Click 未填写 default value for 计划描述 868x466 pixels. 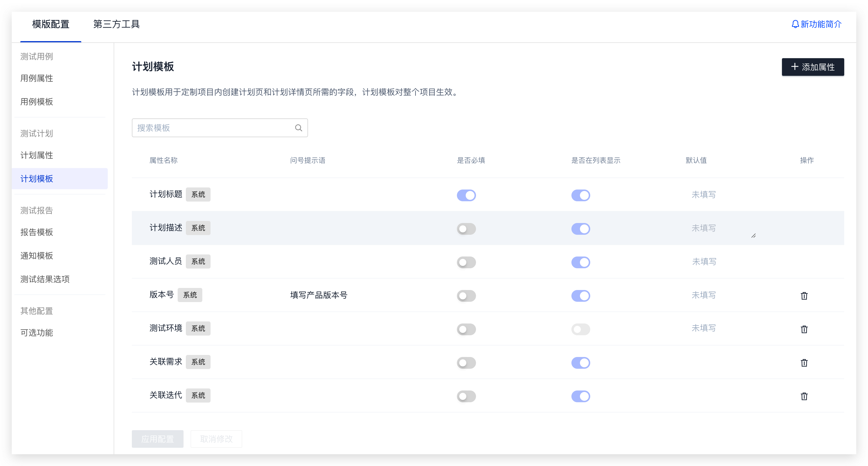pyautogui.click(x=704, y=228)
